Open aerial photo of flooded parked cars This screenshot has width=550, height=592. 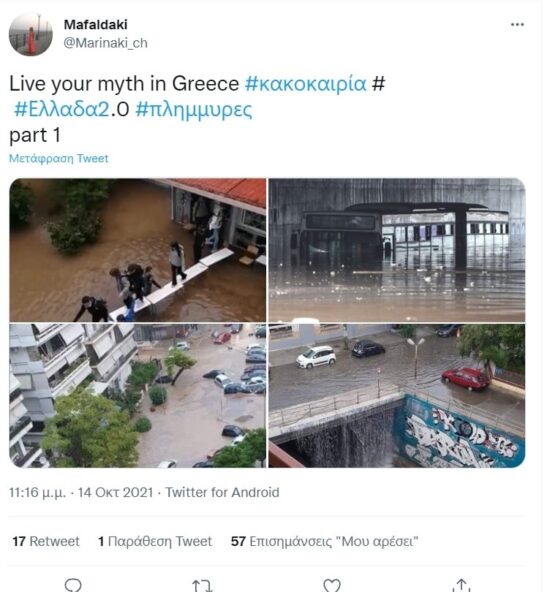click(138, 396)
